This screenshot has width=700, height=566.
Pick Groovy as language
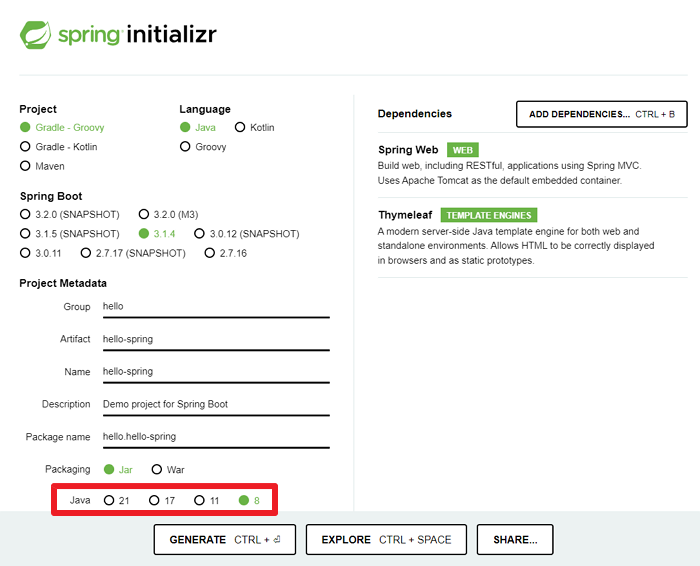tap(203, 147)
